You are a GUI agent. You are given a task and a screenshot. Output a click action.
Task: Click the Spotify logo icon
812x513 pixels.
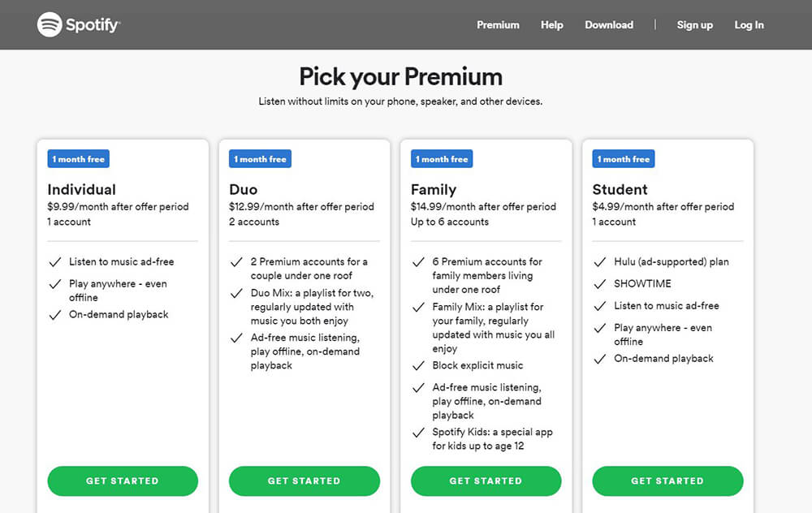coord(50,24)
